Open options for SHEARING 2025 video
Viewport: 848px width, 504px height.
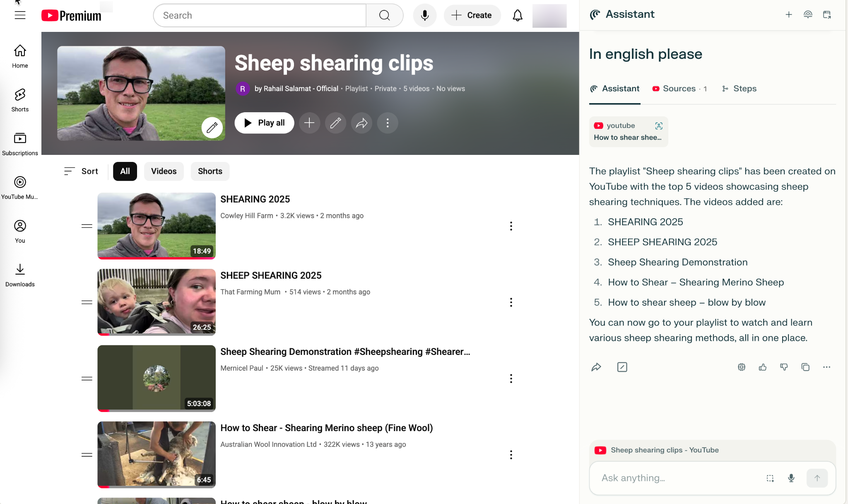(x=511, y=226)
